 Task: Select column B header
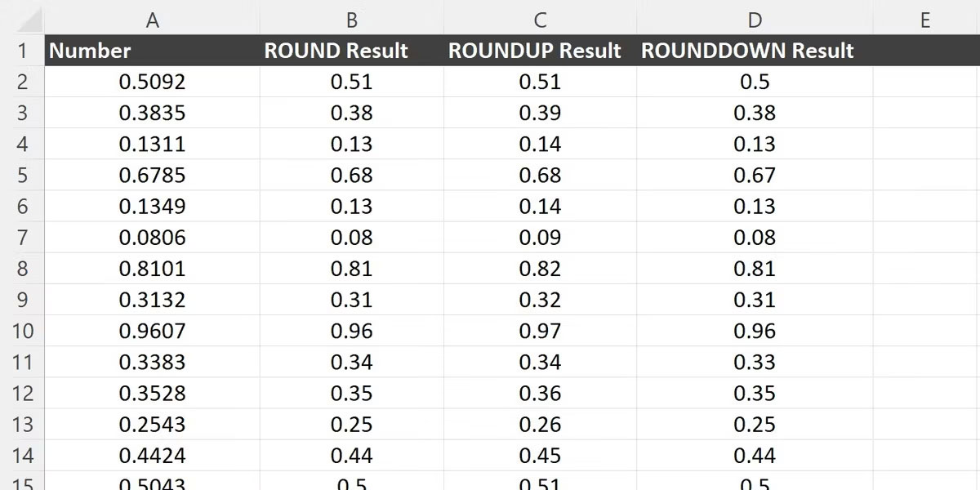pyautogui.click(x=351, y=19)
